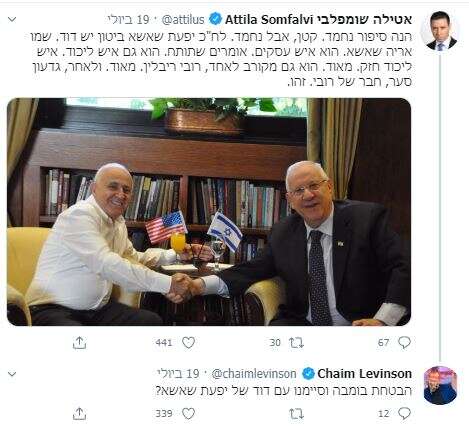Open the options chevron on Attila's tweet

pyautogui.click(x=12, y=19)
